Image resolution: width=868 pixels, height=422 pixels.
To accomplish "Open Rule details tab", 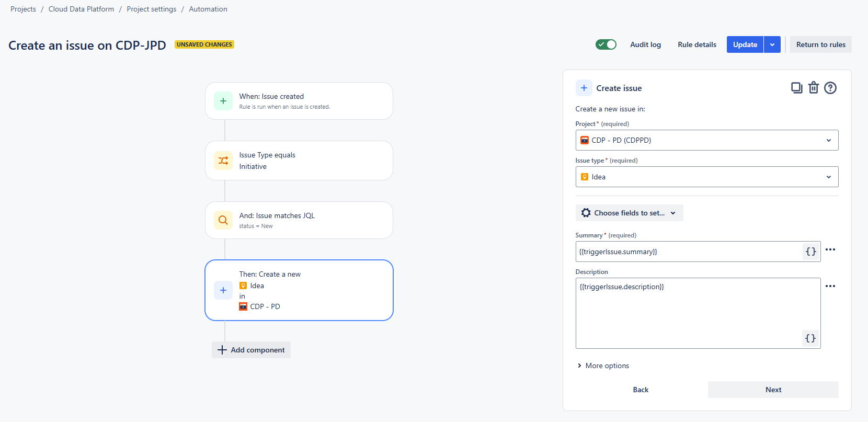I will tap(697, 44).
